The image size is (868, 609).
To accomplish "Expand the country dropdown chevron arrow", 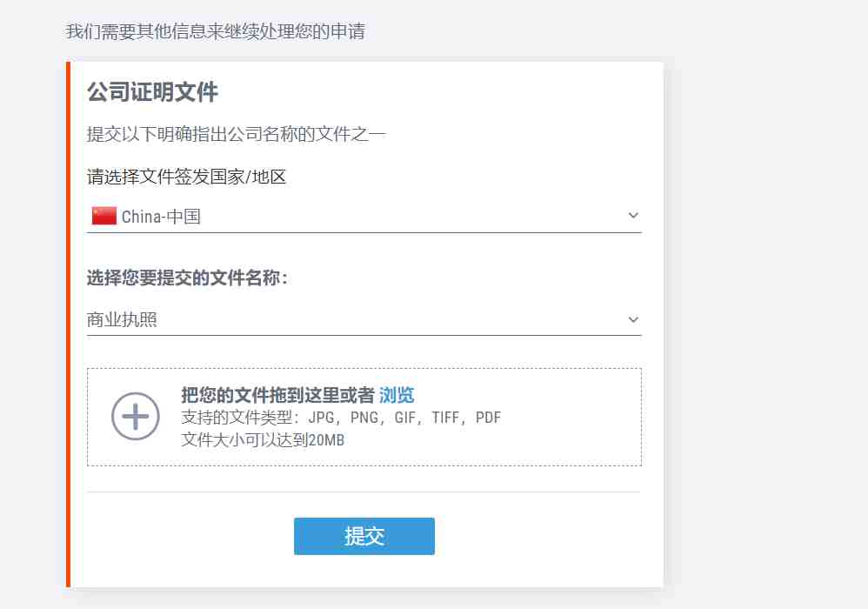I will (633, 216).
